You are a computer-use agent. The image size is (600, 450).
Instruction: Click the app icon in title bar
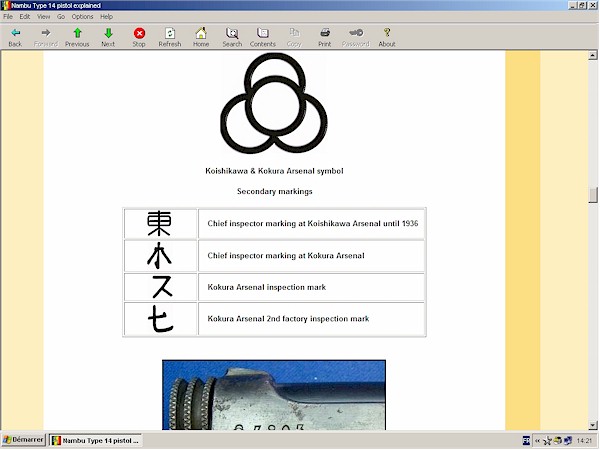[x=6, y=5]
